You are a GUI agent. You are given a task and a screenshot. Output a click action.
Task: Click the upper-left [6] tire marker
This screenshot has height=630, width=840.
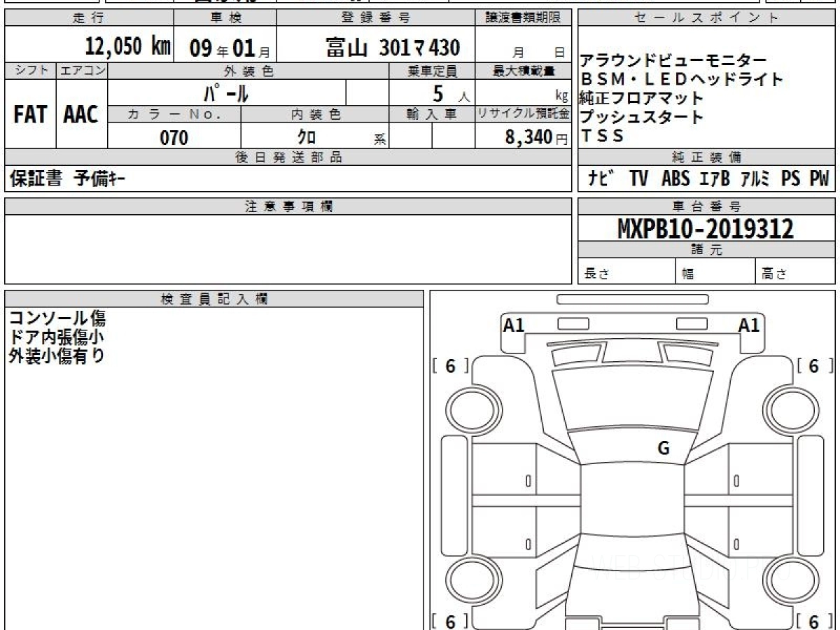[450, 365]
